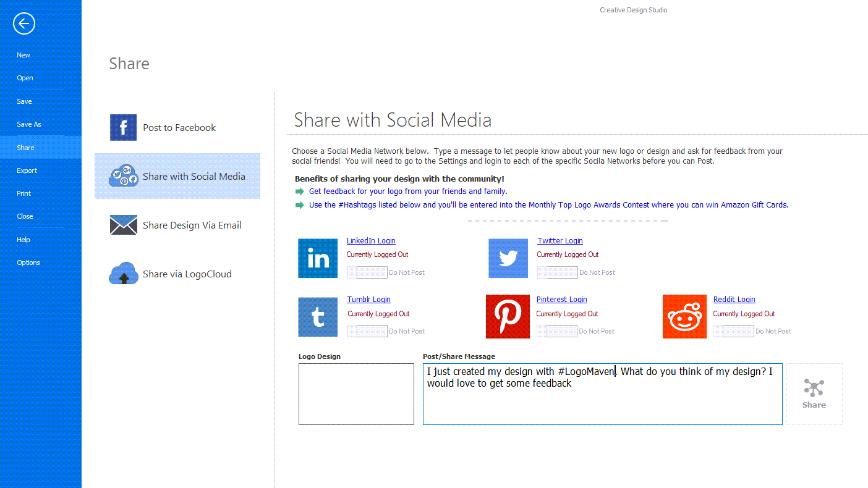The width and height of the screenshot is (868, 488).
Task: Click the LinkedIn logo icon
Action: point(318,258)
